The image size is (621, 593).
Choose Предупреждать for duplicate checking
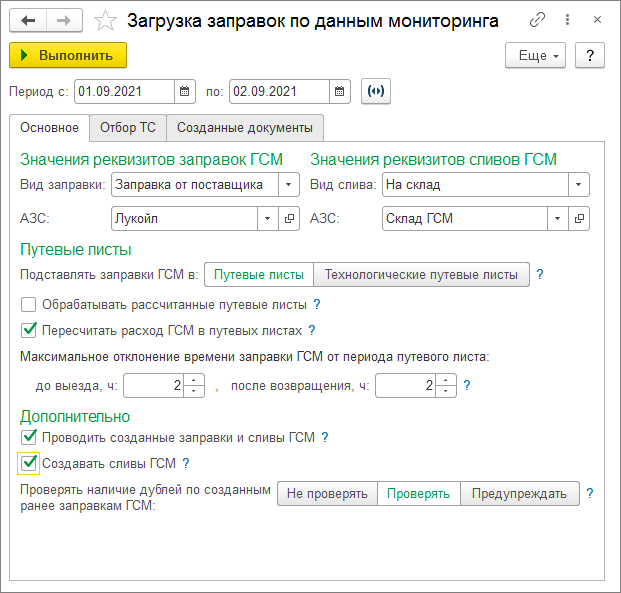click(519, 494)
